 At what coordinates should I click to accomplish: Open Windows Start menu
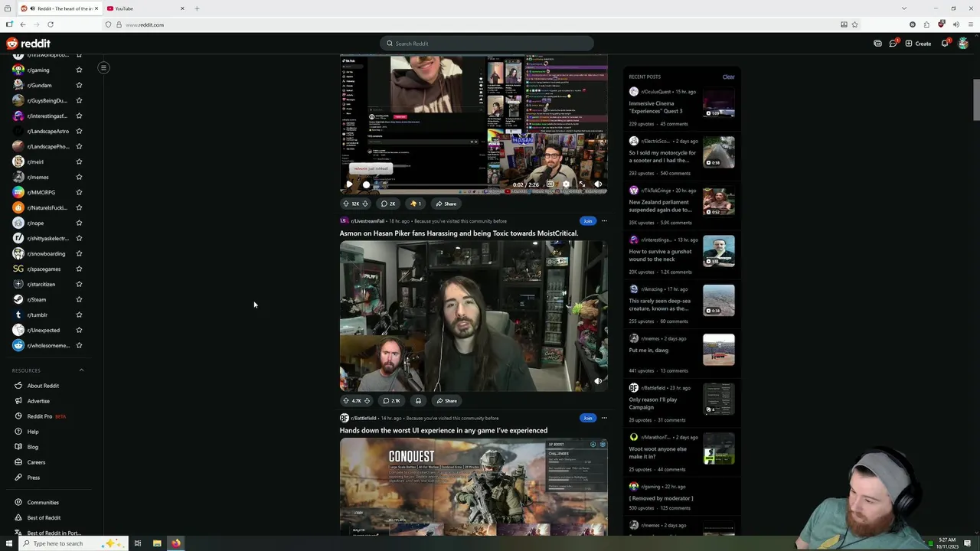pyautogui.click(x=9, y=543)
